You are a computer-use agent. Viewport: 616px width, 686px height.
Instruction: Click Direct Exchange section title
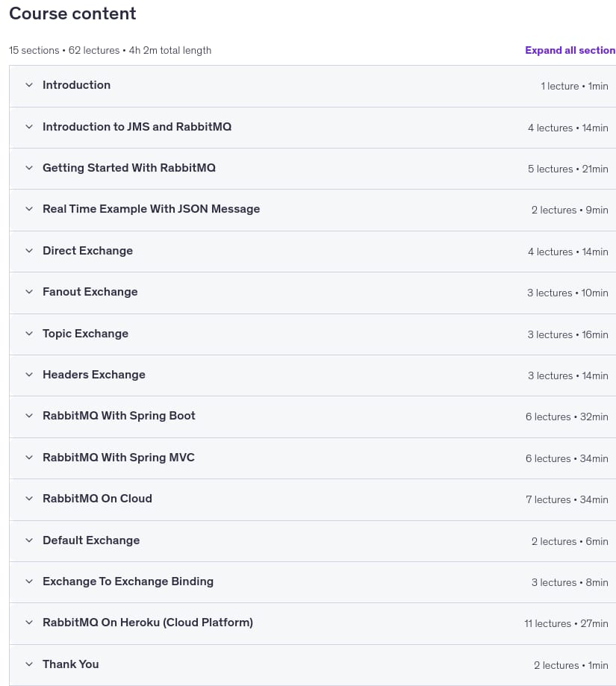click(x=87, y=251)
